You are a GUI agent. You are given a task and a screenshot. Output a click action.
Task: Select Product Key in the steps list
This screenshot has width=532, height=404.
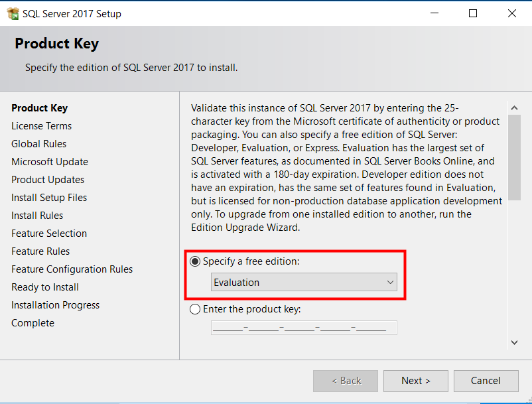(x=39, y=108)
